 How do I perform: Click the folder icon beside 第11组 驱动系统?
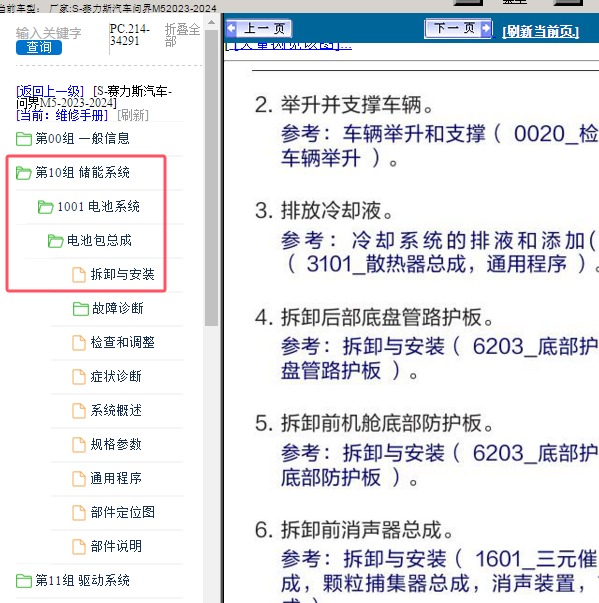click(x=24, y=581)
